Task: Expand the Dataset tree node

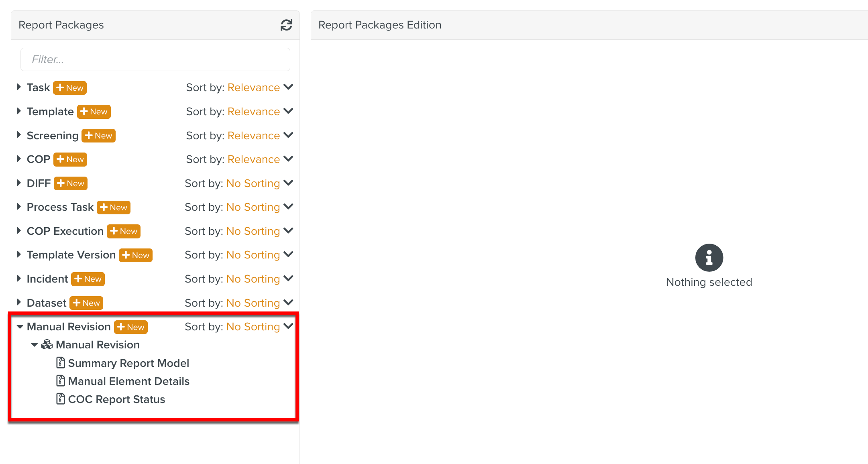Action: pyautogui.click(x=19, y=302)
